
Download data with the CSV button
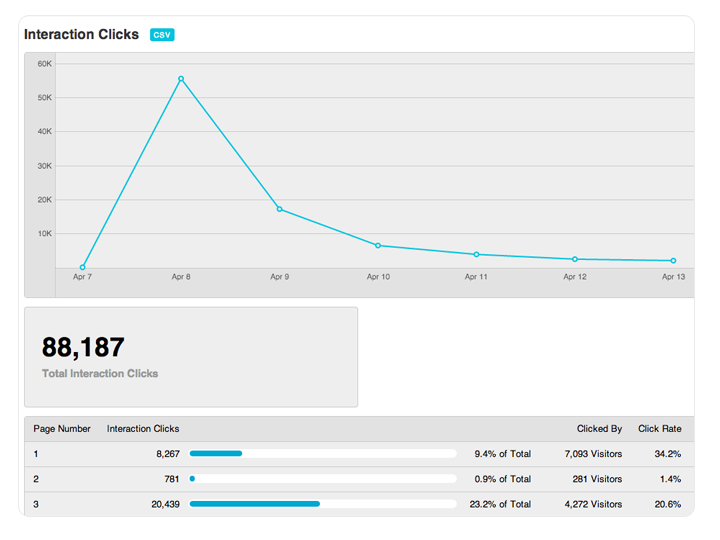click(x=162, y=35)
